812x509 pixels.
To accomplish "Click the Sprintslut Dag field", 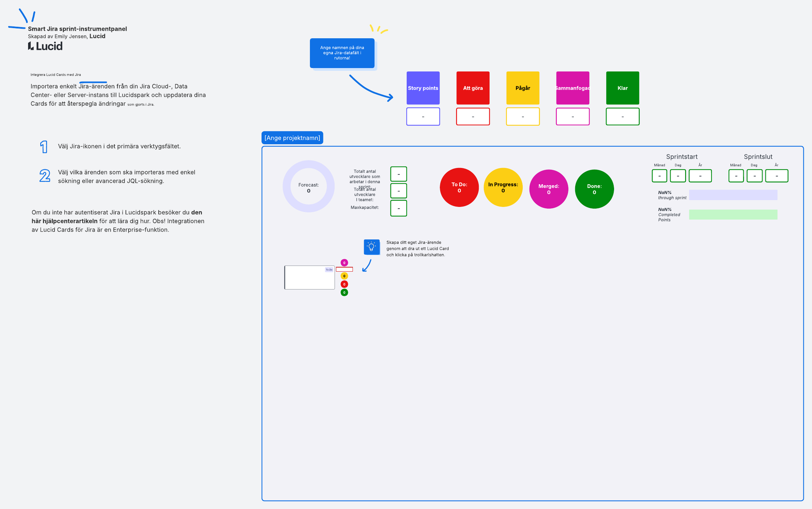I will (754, 176).
